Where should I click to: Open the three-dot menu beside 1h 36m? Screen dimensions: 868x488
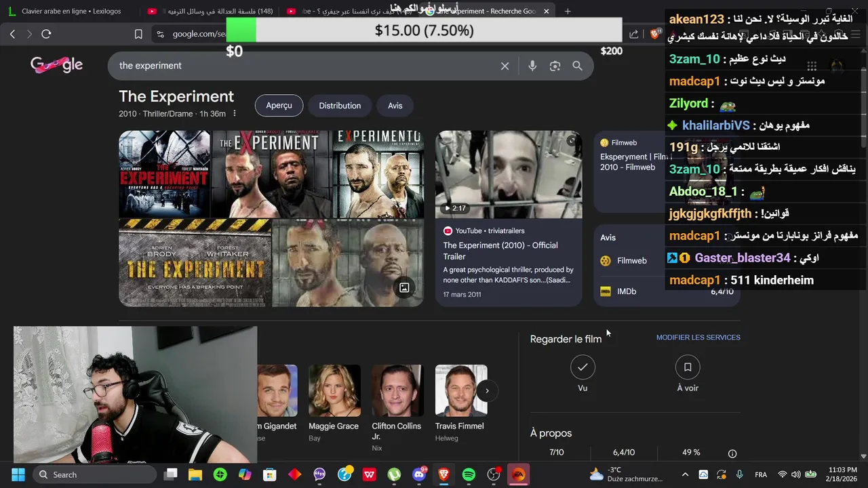[x=235, y=113]
